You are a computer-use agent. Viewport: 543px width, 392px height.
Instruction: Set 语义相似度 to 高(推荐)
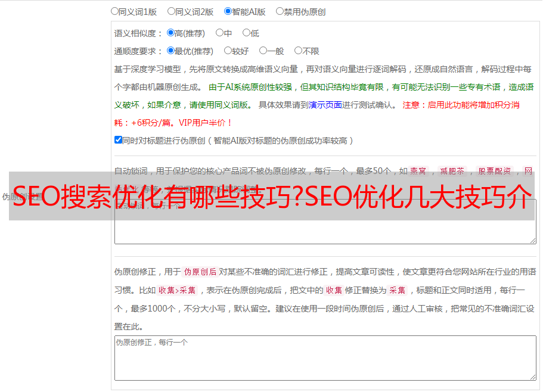click(x=170, y=33)
